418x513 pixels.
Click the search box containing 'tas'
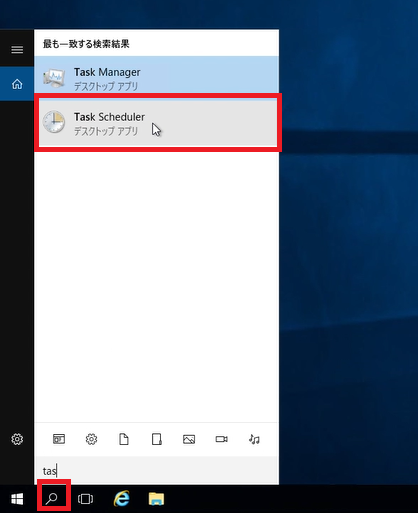[157, 471]
